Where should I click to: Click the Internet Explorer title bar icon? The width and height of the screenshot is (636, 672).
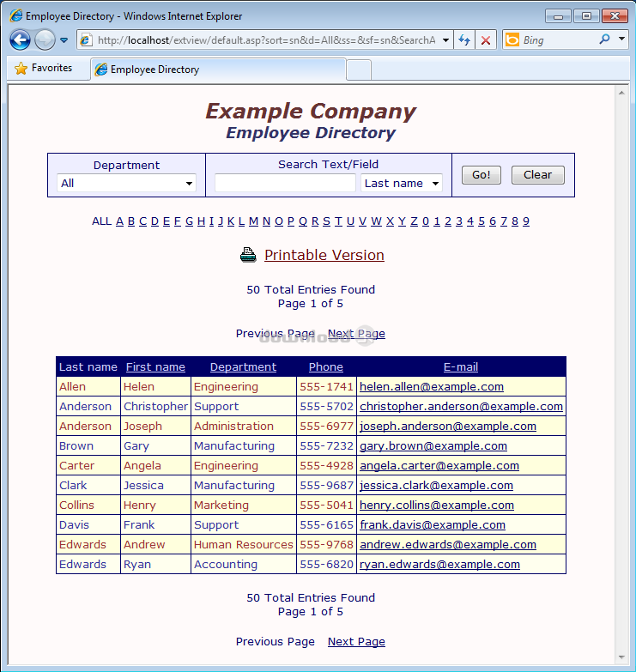point(15,15)
